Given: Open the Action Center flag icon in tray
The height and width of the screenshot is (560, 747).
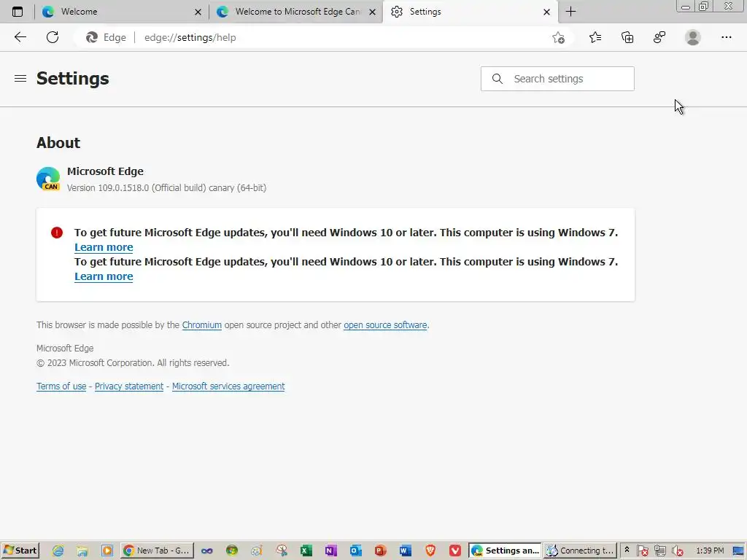Looking at the screenshot, I should [x=643, y=551].
